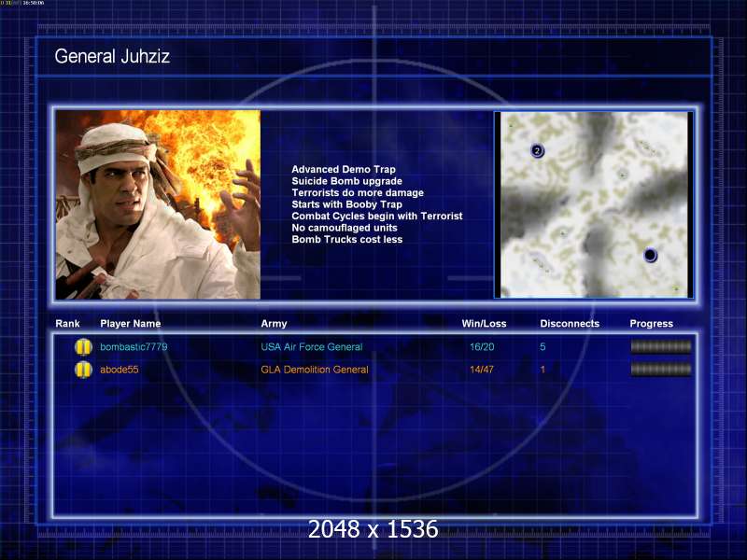747x560 pixels.
Task: Click the progress bar for abode55
Action: tap(661, 369)
